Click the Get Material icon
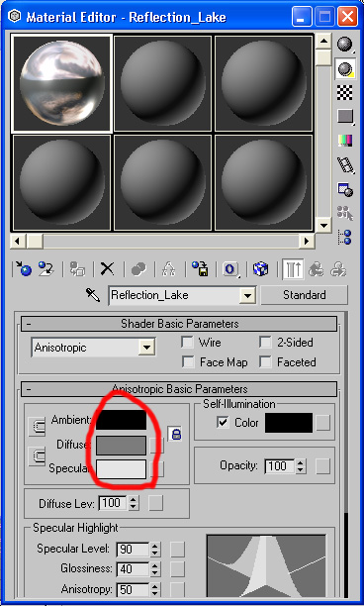 click(x=23, y=269)
